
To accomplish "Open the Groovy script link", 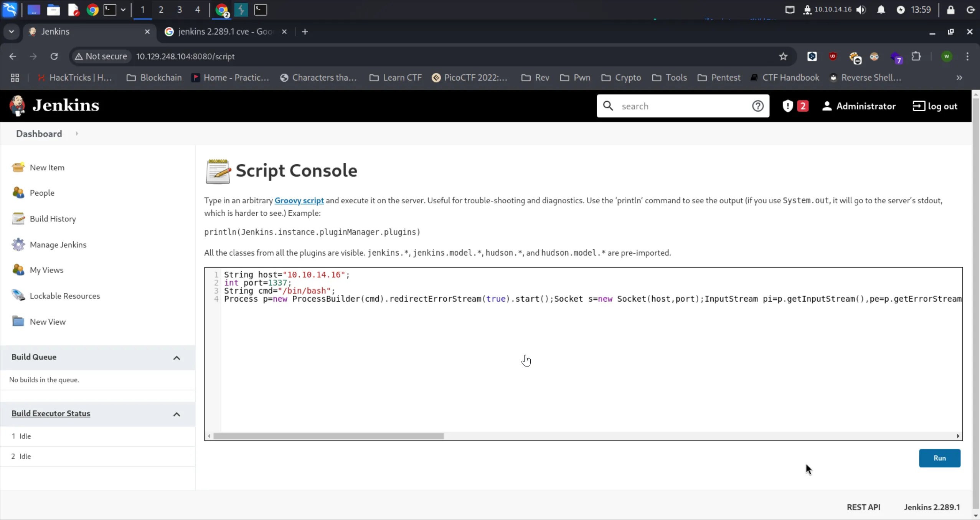I will tap(299, 200).
